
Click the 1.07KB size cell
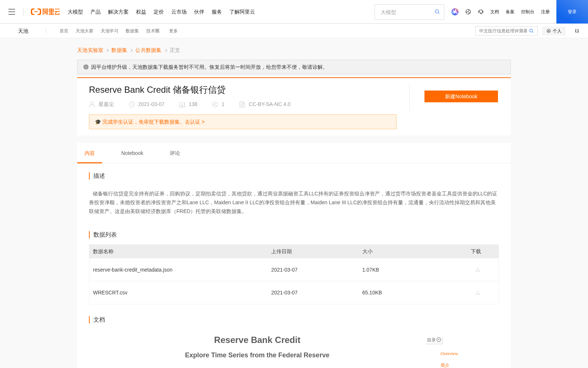370,270
